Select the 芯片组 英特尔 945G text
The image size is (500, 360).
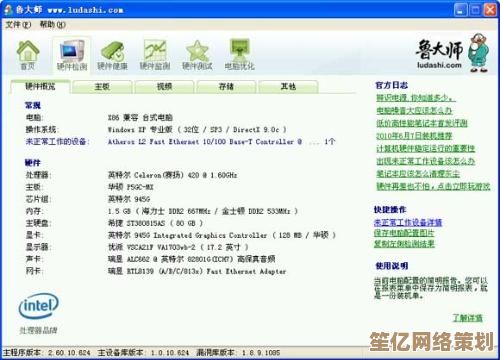tap(129, 199)
